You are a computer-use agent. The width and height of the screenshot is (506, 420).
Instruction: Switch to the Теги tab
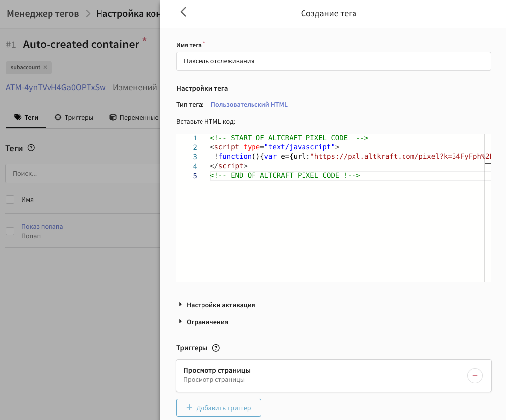[x=26, y=117]
